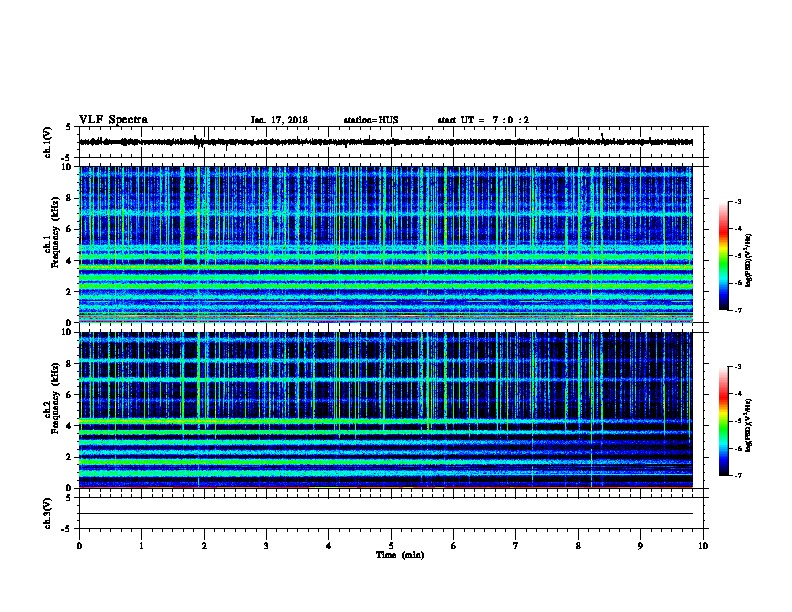This screenshot has height=612, width=792.
Task: Click time axis tick label "6"
Action: coord(454,546)
